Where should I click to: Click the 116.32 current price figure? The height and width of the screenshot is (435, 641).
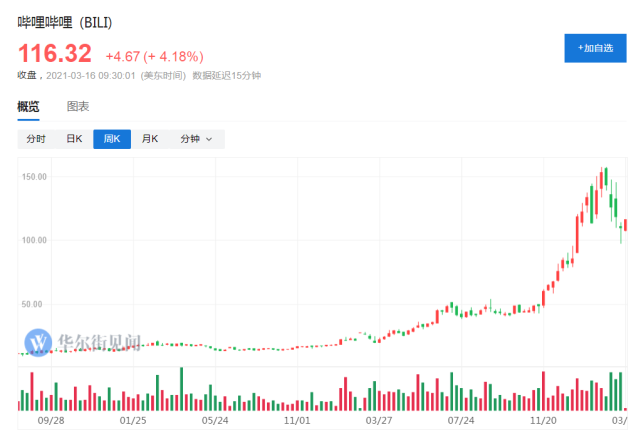55,52
